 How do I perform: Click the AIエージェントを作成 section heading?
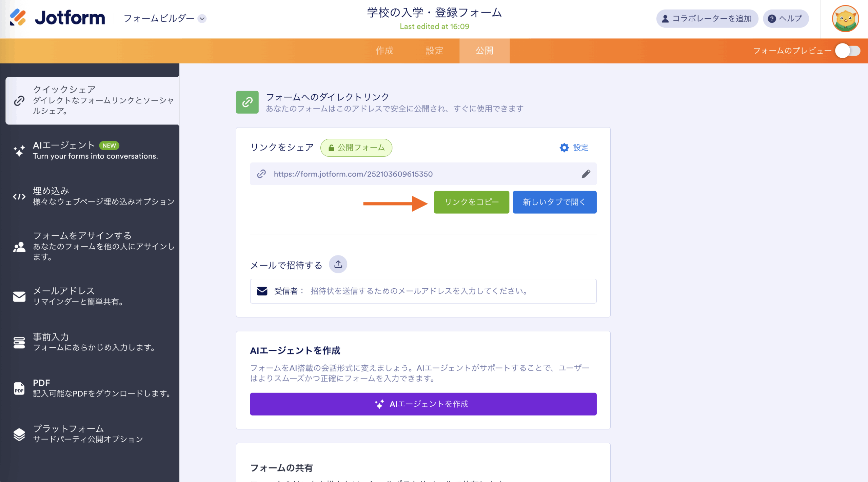coord(295,351)
